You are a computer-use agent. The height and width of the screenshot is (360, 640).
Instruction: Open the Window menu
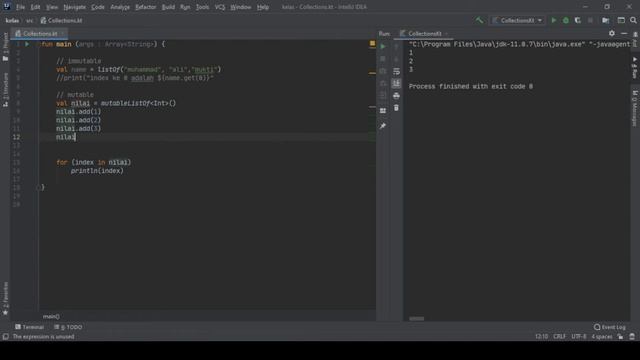[x=241, y=7]
